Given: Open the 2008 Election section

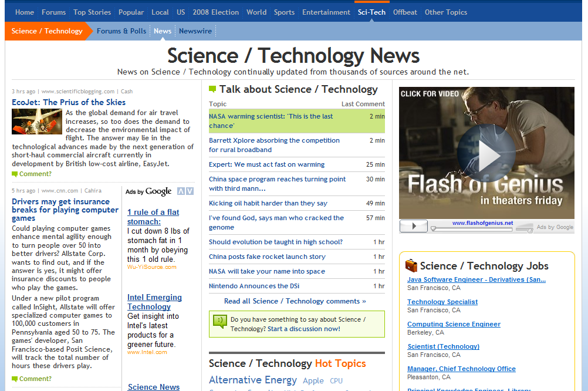Looking at the screenshot, I should (x=215, y=12).
